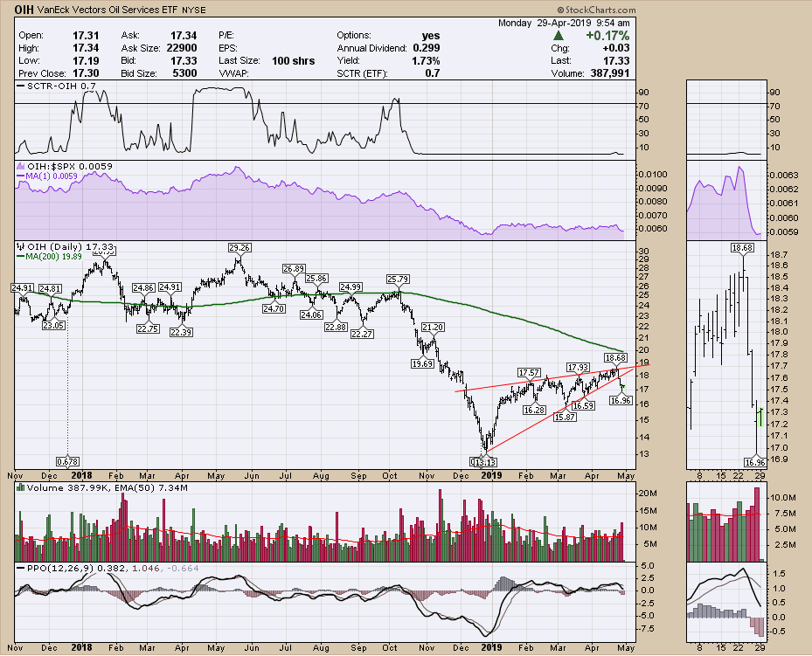Screen dimensions: 812x656
Task: Click the candlestick icon beside OIH (Daily)
Action: tap(21, 247)
